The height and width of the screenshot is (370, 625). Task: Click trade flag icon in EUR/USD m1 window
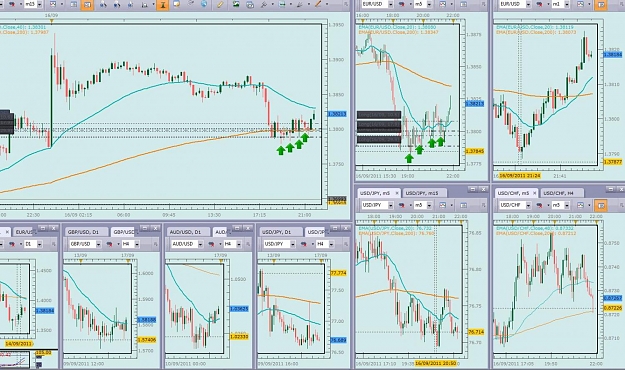(x=540, y=4)
